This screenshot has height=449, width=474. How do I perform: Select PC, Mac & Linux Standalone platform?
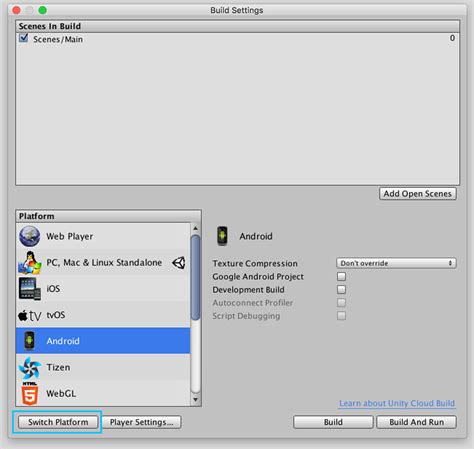point(103,262)
